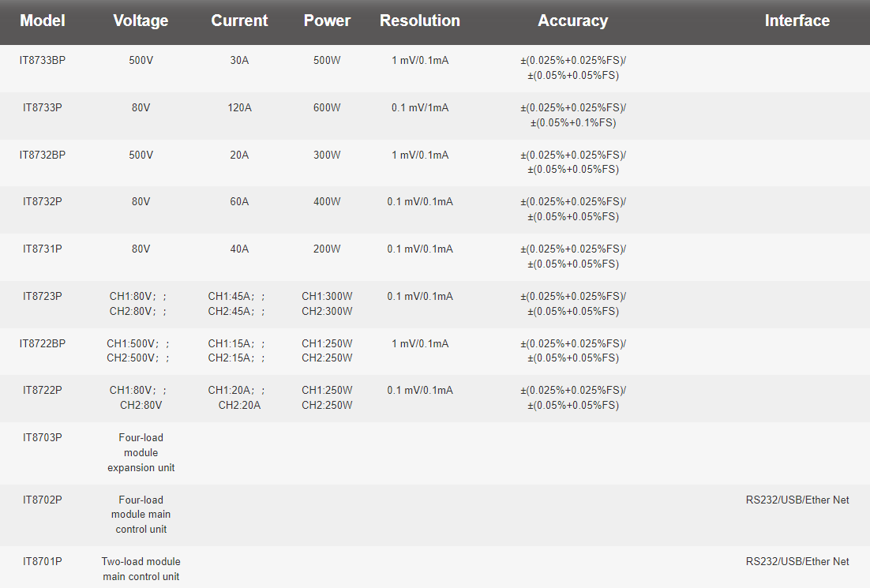Click the IT8701P RS232/USB/Ether Net interface cell

pos(797,561)
